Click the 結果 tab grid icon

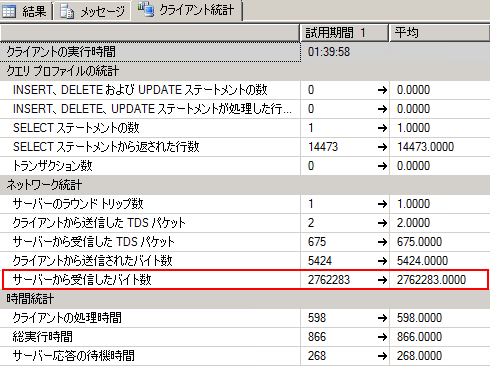(9, 12)
